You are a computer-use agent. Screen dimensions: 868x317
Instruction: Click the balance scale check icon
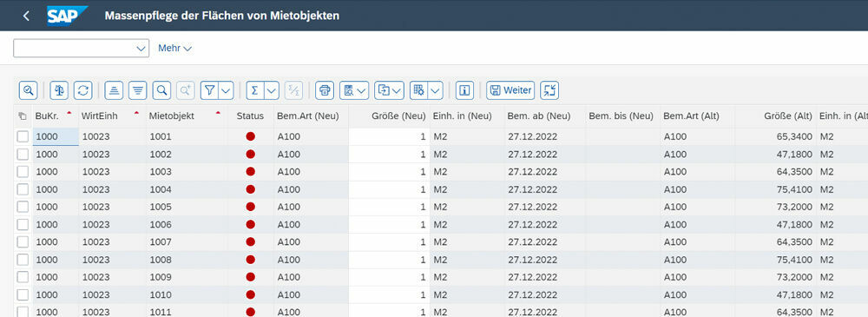point(59,90)
